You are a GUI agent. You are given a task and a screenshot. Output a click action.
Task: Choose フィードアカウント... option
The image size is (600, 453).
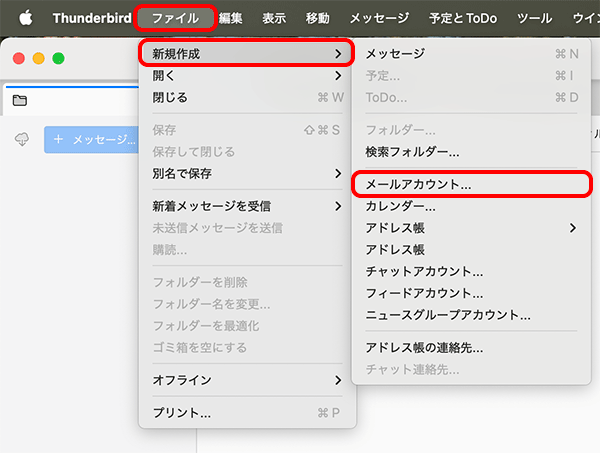coord(424,293)
